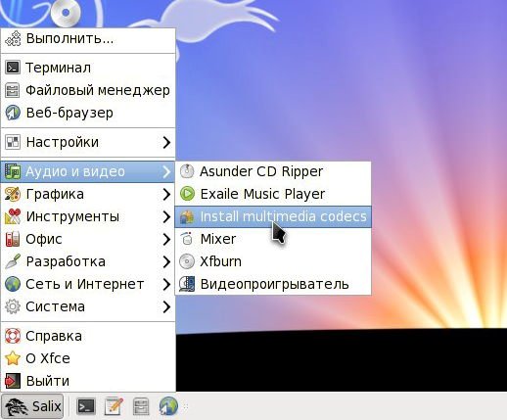Expand the Инструменты submenu arrow
Viewport: 507px width, 420px height.
166,216
